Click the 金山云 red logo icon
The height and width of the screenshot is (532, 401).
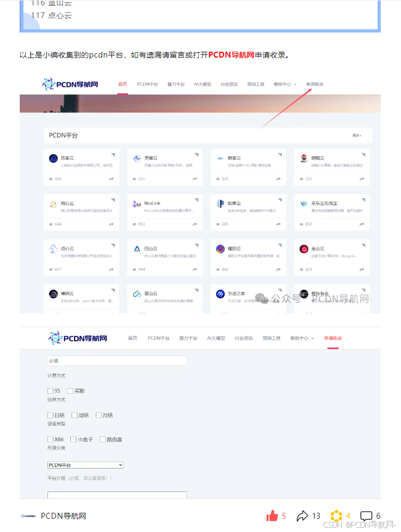[x=304, y=249]
